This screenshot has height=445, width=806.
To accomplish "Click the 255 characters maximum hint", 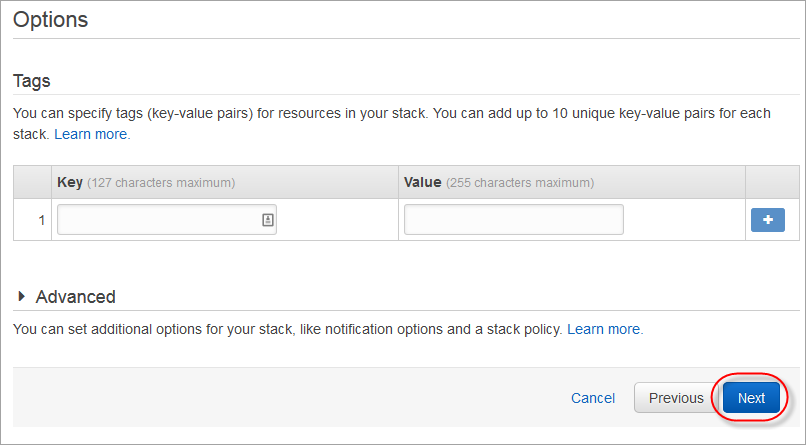I will pos(520,183).
